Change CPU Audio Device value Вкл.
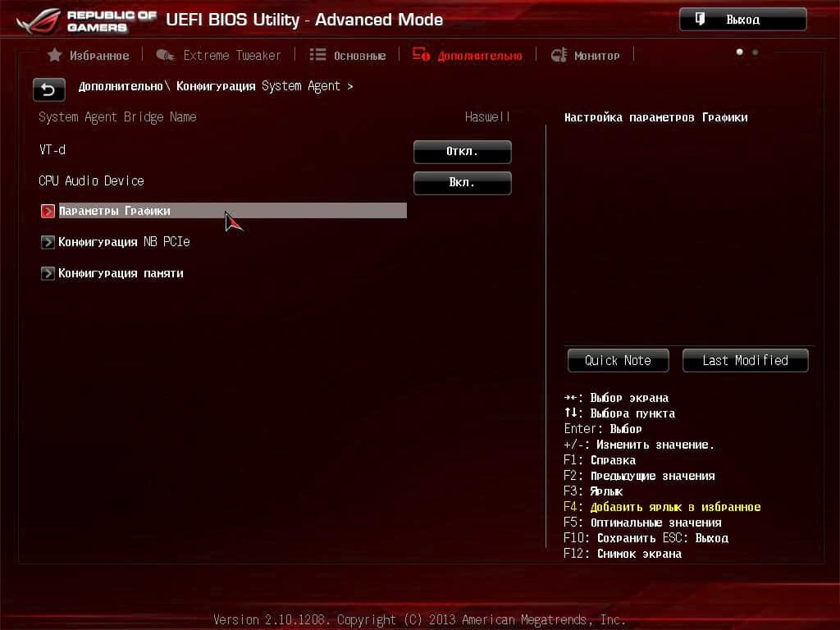The width and height of the screenshot is (840, 630). (x=463, y=183)
